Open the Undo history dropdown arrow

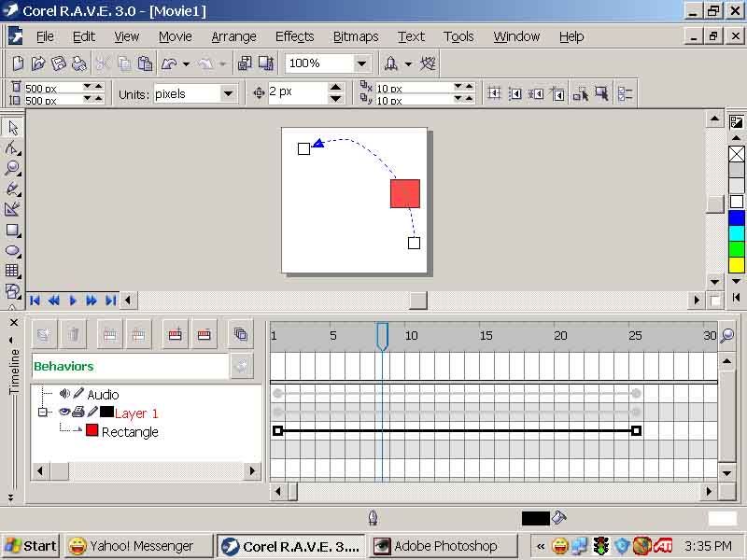[186, 63]
